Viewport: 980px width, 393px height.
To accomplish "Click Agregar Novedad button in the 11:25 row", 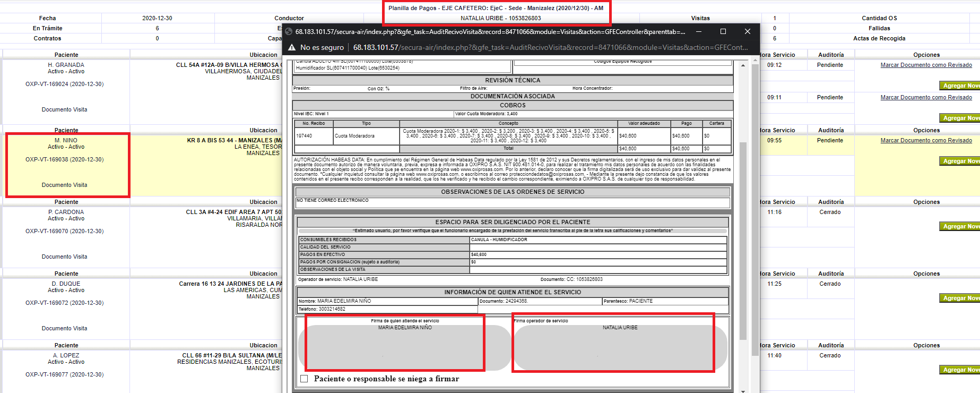I will tap(959, 298).
